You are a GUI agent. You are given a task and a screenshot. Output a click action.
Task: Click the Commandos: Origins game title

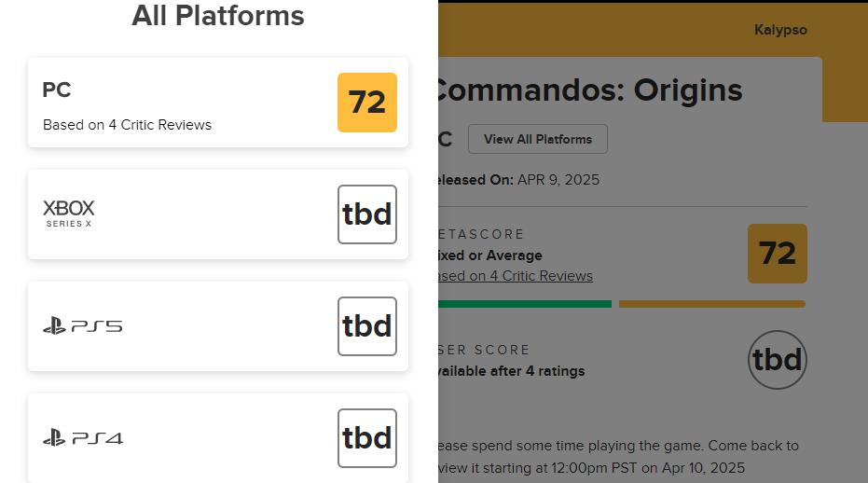pyautogui.click(x=589, y=90)
